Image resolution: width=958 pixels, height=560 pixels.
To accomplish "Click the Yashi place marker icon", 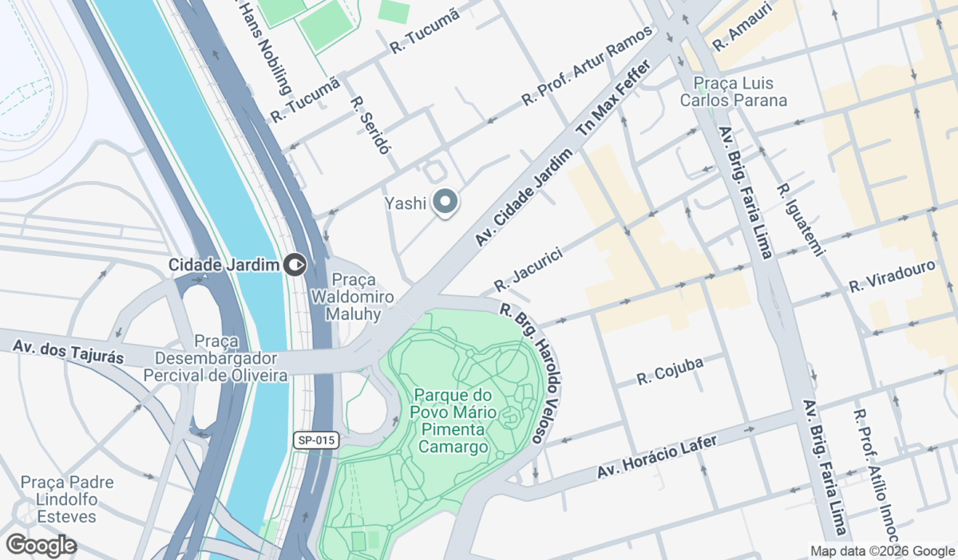I will pyautogui.click(x=445, y=202).
